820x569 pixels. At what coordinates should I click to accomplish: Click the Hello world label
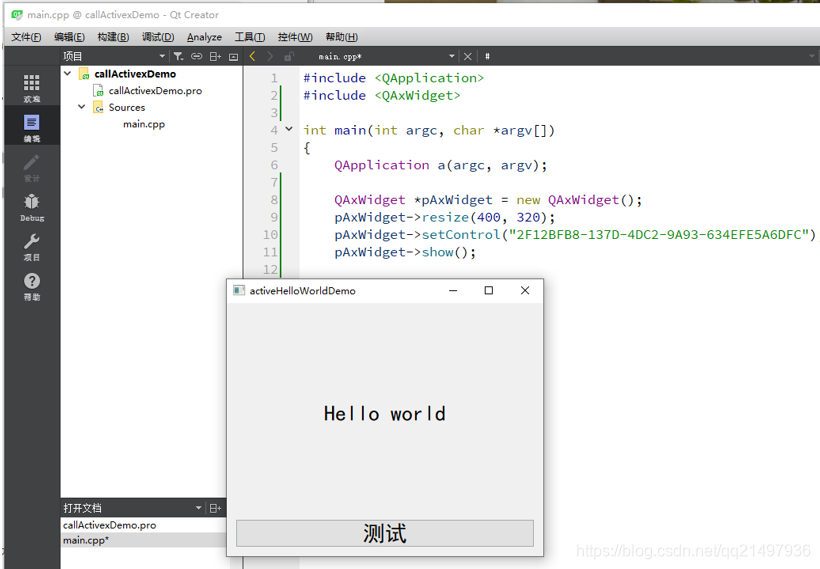pos(385,414)
